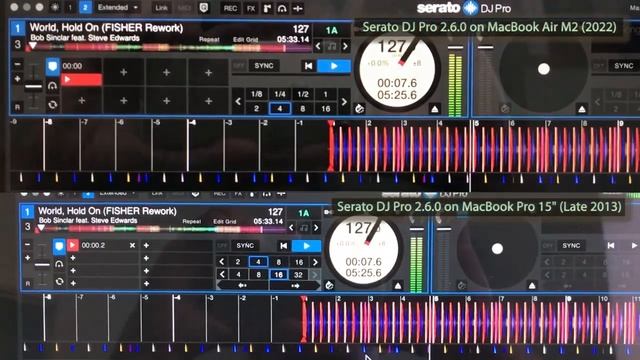
Task: Play the track on top screen deck
Action: coord(334,66)
